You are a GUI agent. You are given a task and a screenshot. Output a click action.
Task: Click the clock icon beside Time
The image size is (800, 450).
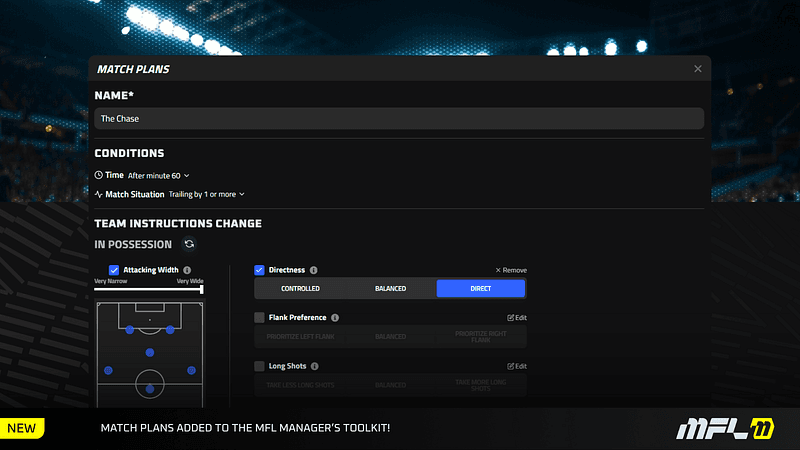click(99, 175)
